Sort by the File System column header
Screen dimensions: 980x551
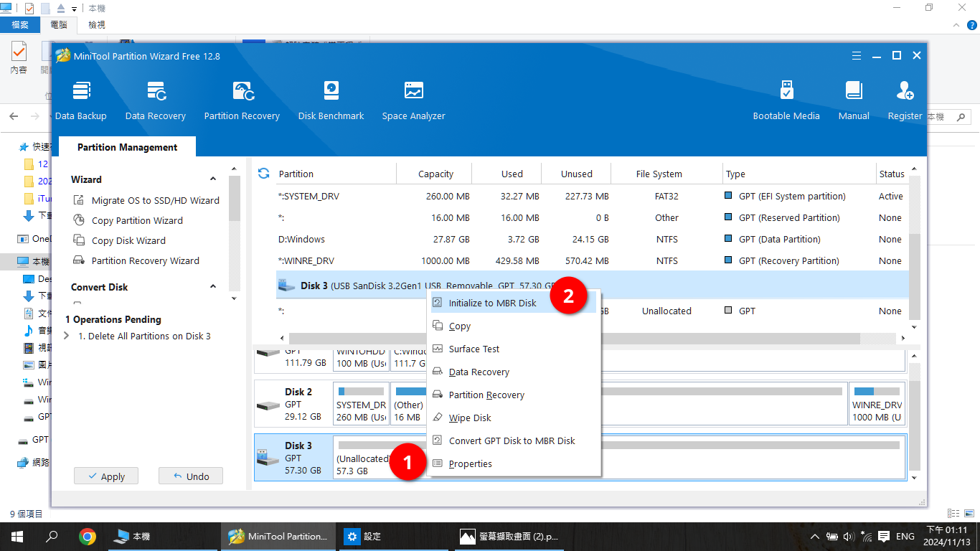[x=666, y=174]
